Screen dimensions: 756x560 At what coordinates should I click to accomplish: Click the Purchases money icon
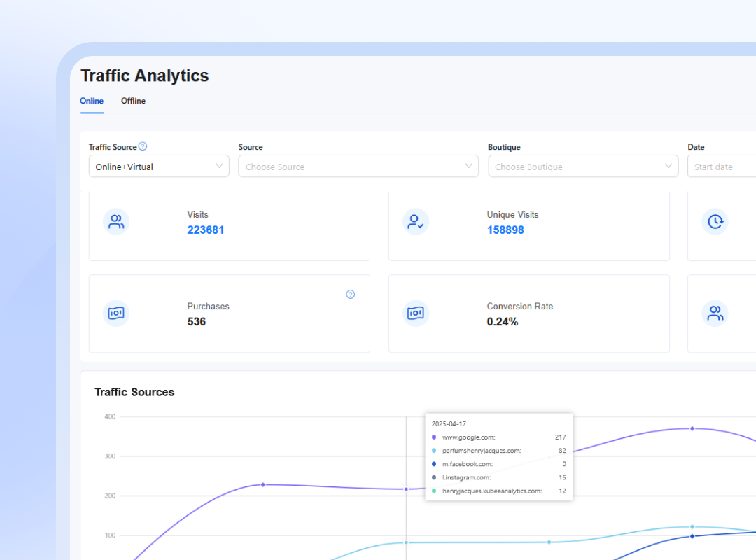(116, 314)
